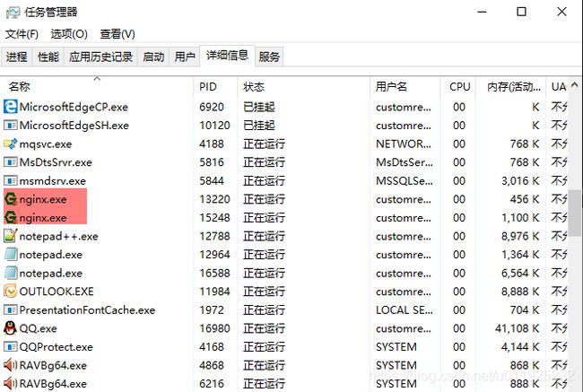
Task: Click the first nginx.exe icon with PID 13220
Action: point(10,199)
